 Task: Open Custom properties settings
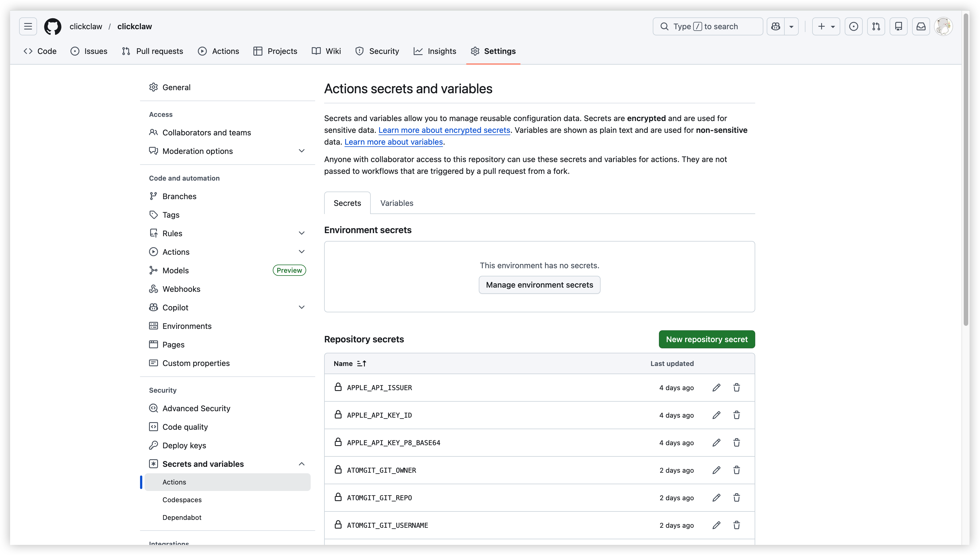[227, 363]
